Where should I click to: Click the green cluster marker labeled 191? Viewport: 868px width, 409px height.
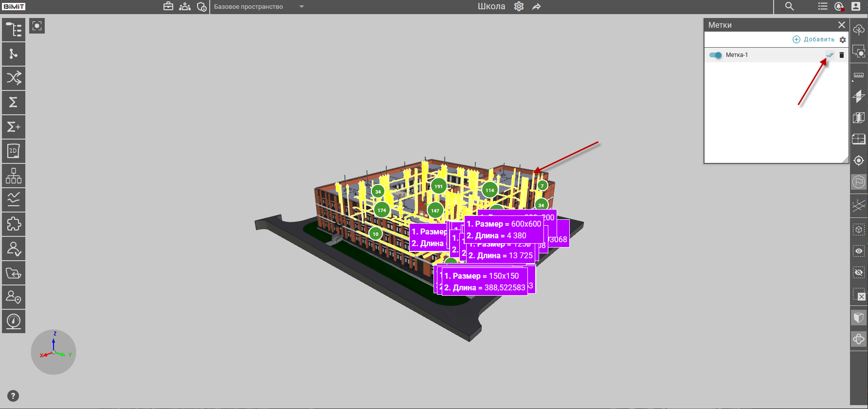(438, 186)
